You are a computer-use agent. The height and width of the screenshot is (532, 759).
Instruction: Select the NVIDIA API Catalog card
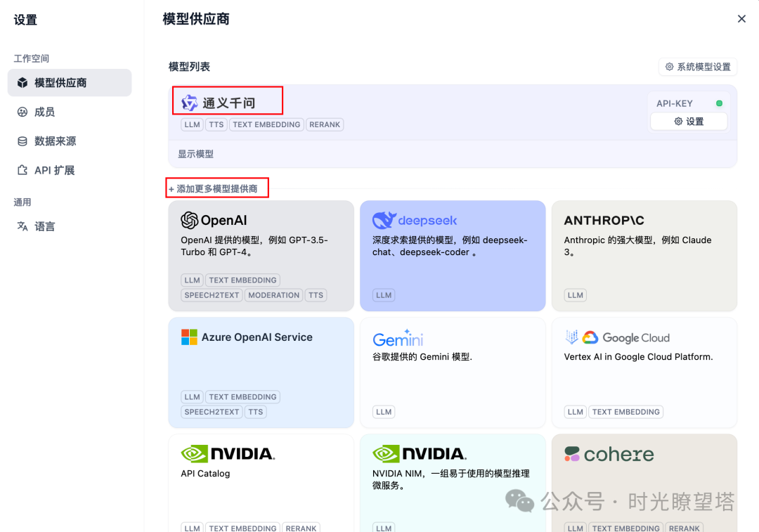click(261, 483)
